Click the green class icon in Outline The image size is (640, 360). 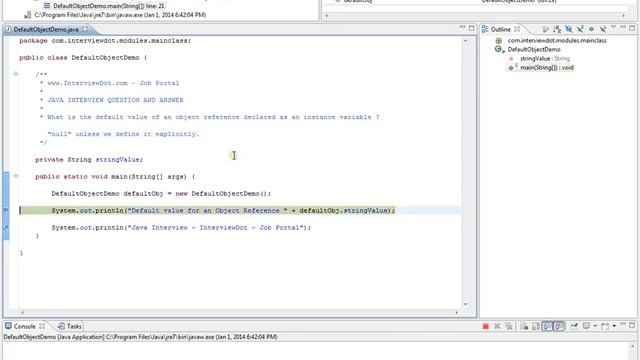499,49
